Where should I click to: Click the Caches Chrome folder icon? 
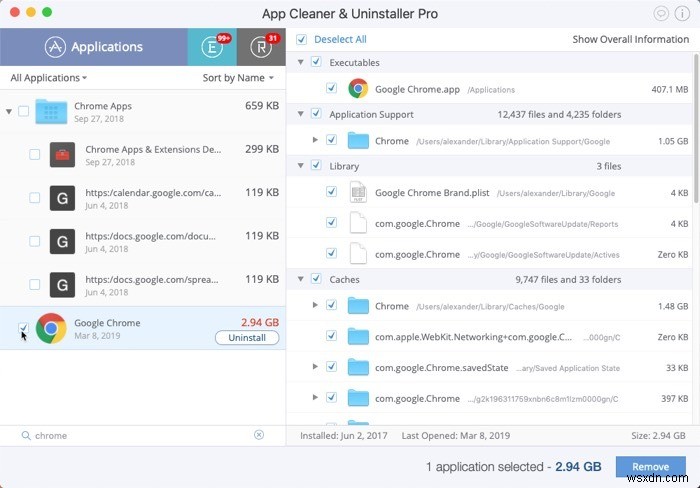point(358,306)
